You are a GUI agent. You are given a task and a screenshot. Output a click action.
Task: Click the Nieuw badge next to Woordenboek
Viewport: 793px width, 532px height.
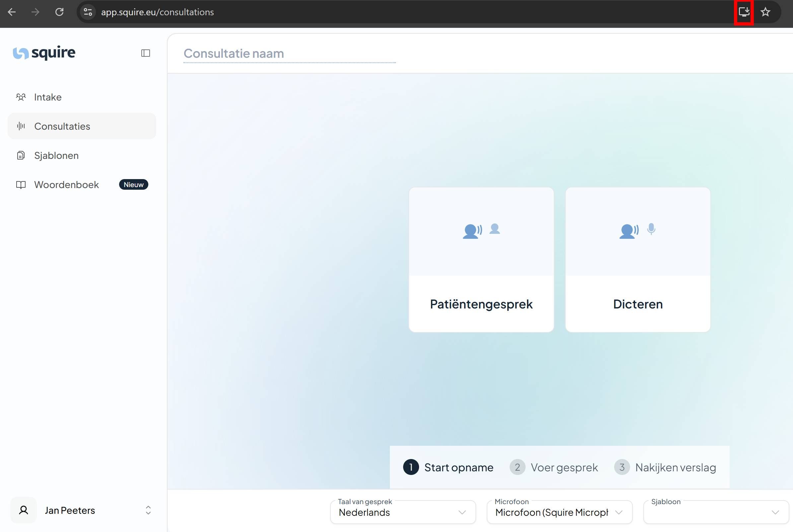(x=134, y=184)
